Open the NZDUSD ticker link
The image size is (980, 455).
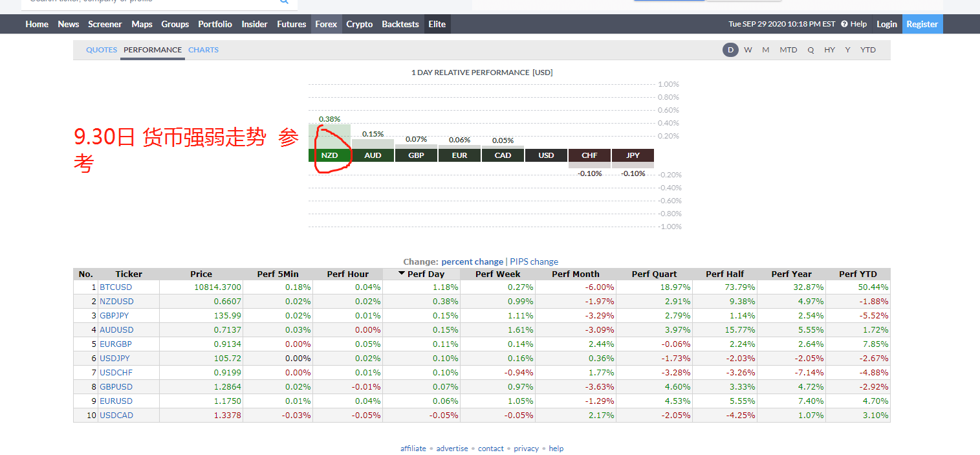(116, 301)
